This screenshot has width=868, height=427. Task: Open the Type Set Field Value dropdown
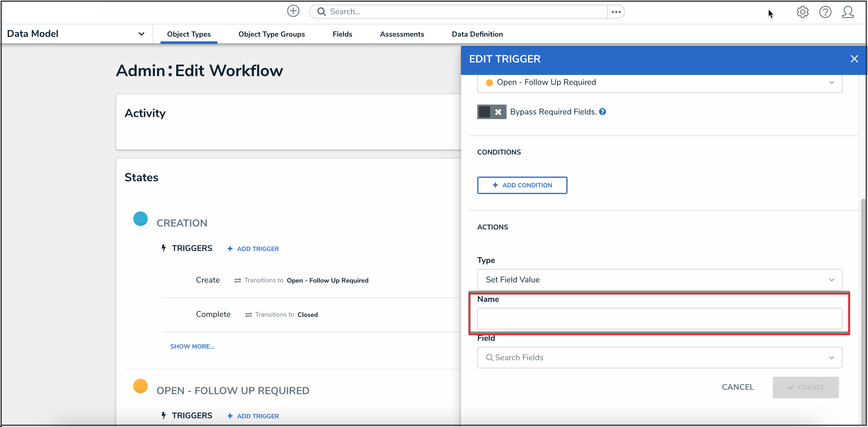(659, 279)
